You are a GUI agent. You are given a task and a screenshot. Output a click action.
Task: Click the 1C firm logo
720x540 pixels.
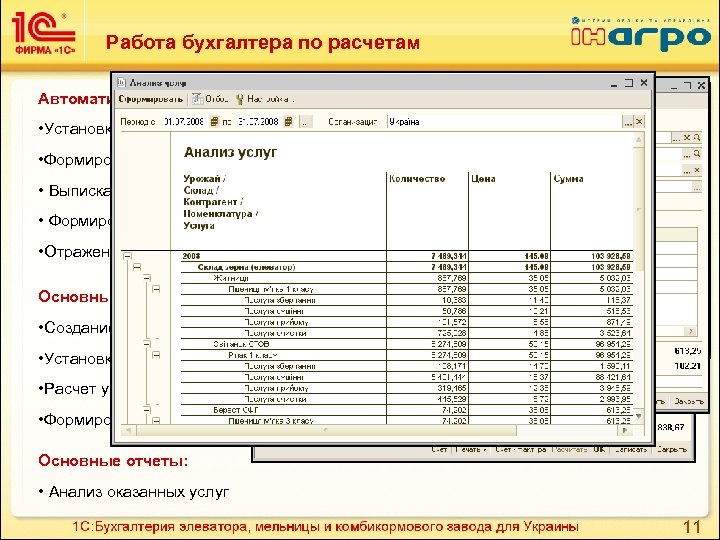click(x=43, y=33)
